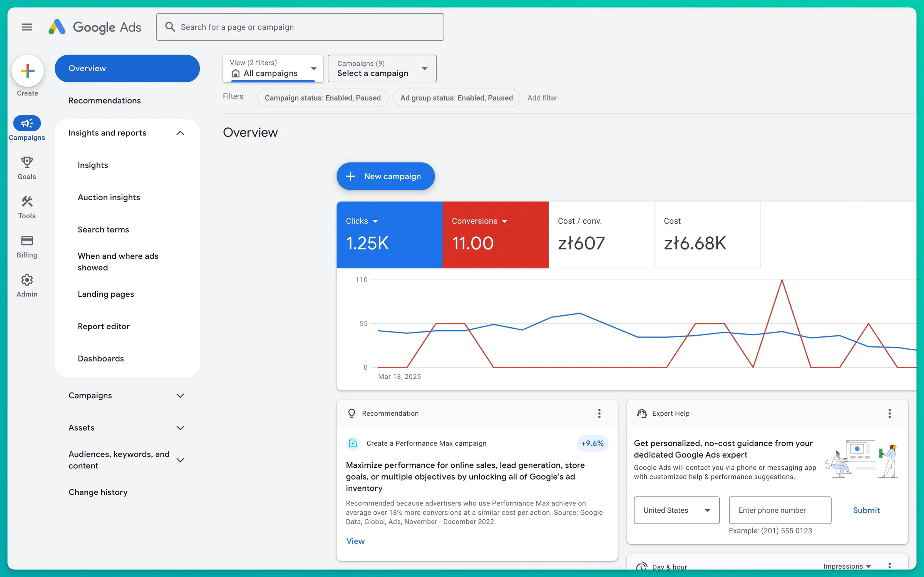This screenshot has width=924, height=577.
Task: Click the Ad group status filter chip
Action: (457, 98)
